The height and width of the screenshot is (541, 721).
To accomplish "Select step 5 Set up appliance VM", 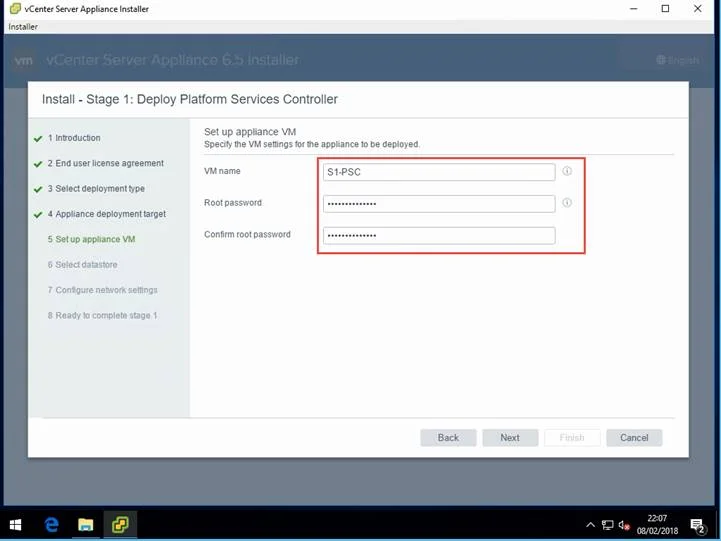I will click(92, 239).
